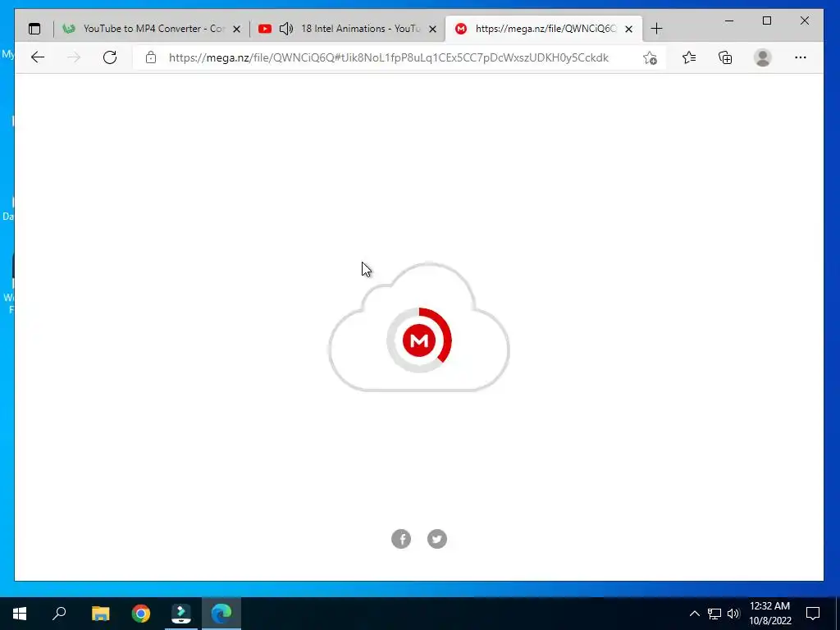
Task: Click the mega.nz URL address bar
Action: [x=388, y=57]
